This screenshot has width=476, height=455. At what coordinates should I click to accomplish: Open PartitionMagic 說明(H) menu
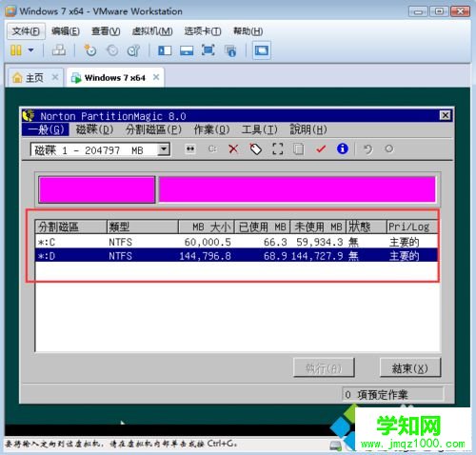click(308, 129)
